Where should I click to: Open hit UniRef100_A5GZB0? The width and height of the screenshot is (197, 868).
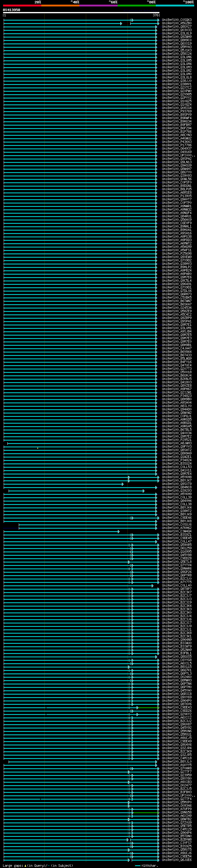click(x=177, y=23)
